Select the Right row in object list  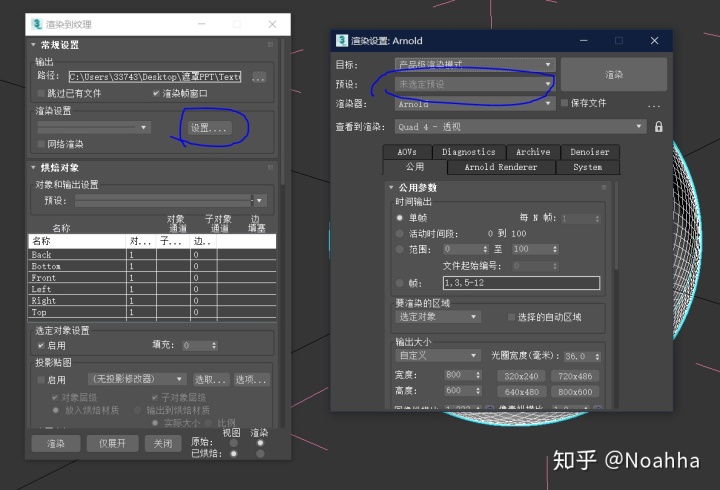(x=152, y=301)
